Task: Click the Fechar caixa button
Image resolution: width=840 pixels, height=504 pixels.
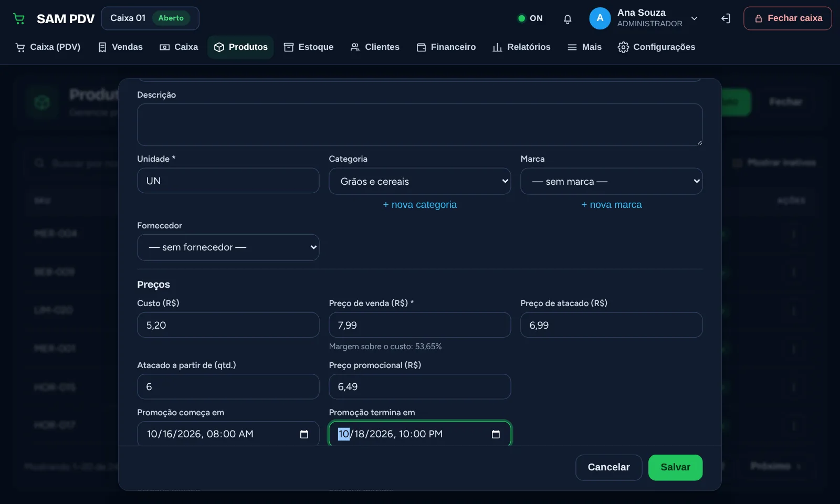Action: 787,18
